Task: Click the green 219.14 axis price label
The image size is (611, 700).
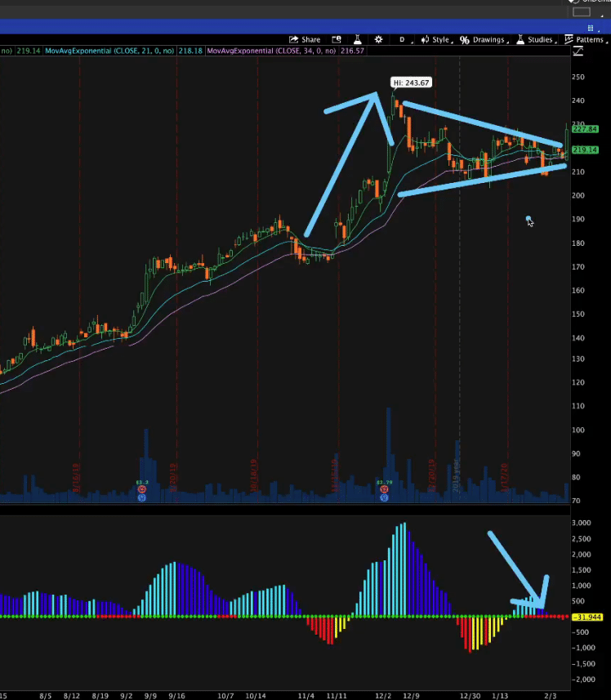Action: click(x=585, y=149)
